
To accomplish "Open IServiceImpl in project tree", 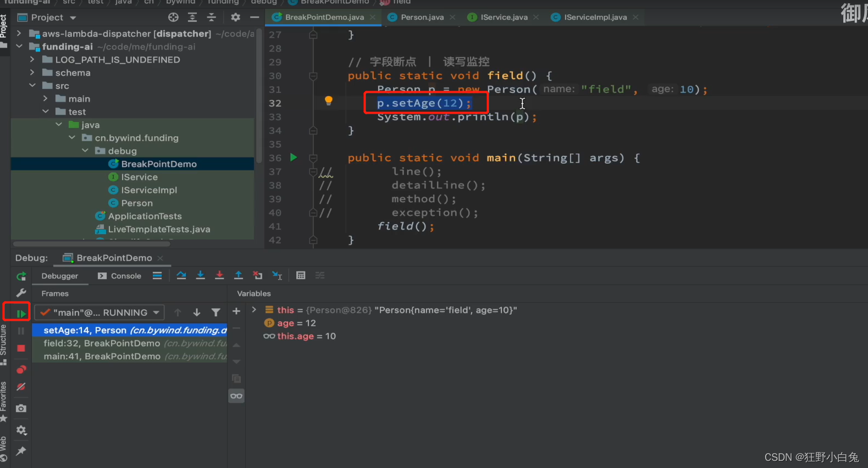I will click(x=149, y=190).
